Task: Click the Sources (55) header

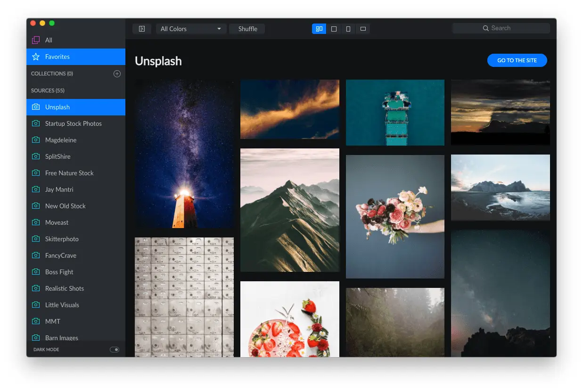Action: tap(48, 90)
